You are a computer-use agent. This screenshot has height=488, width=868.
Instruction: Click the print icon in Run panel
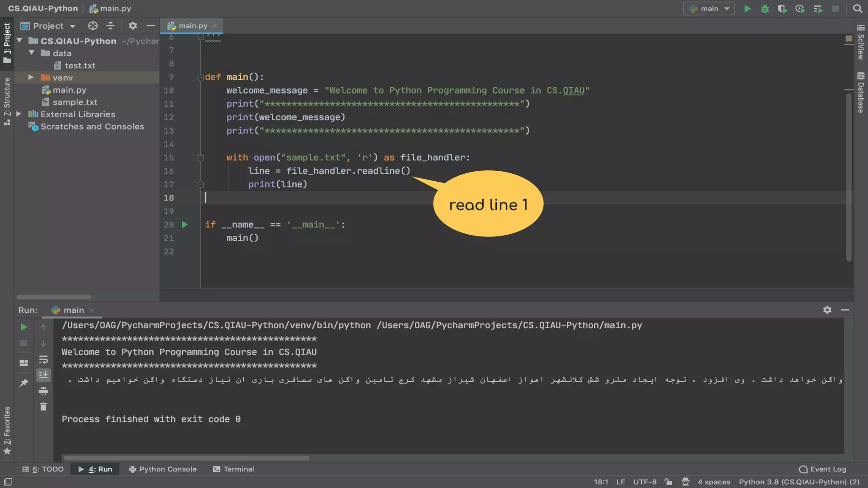point(43,391)
